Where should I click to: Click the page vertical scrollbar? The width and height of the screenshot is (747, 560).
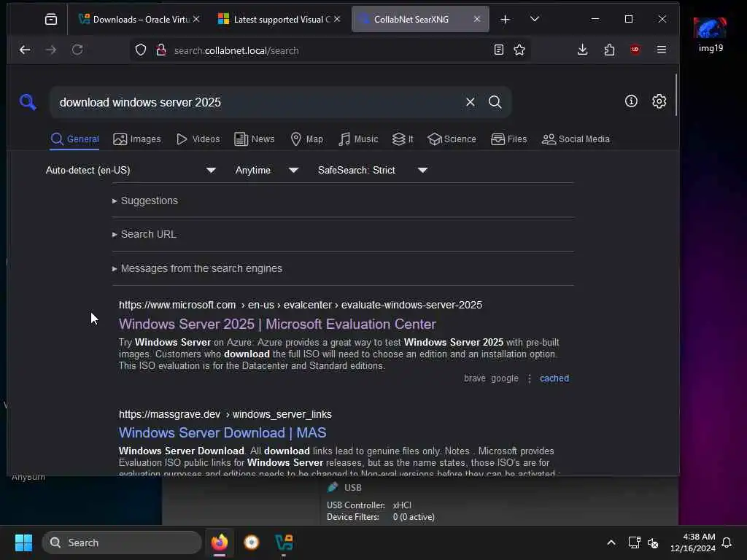[676, 96]
